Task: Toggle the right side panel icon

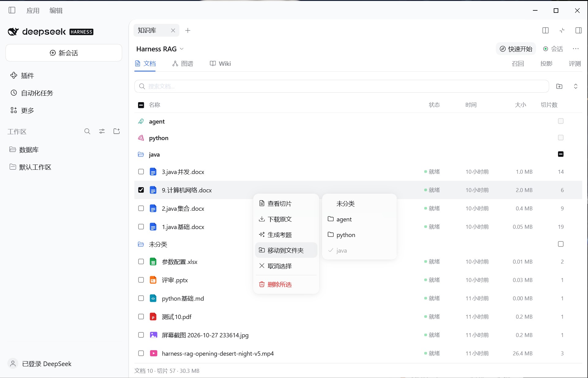Action: (x=579, y=30)
